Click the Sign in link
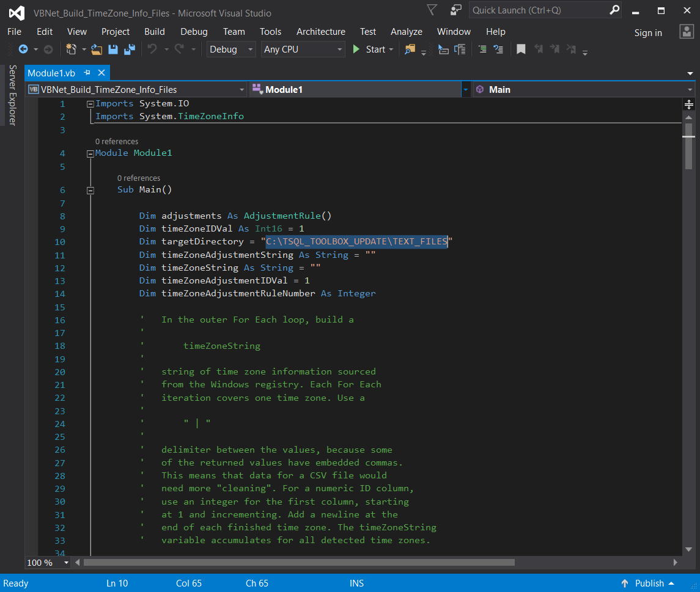The width and height of the screenshot is (700, 592). (648, 33)
